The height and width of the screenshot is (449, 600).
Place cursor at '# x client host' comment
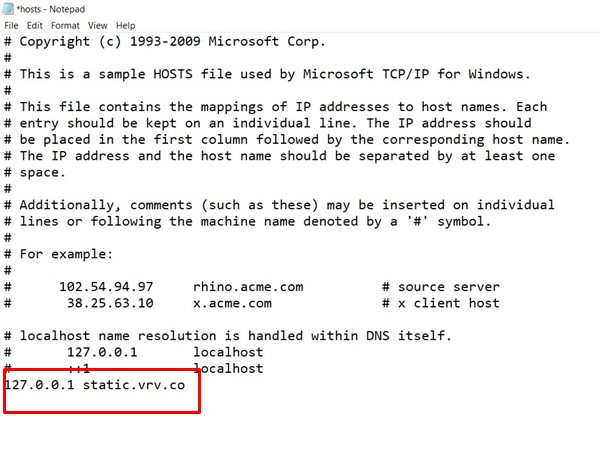click(x=441, y=303)
